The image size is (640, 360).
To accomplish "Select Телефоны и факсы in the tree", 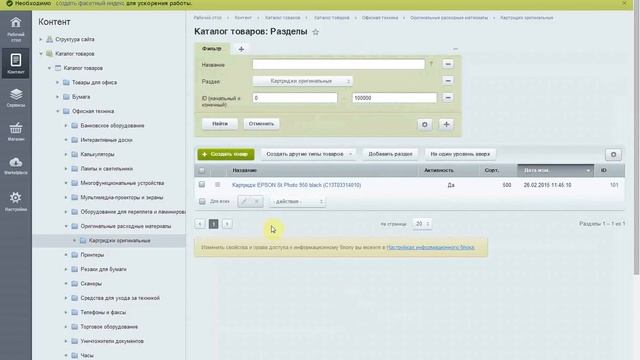I will pyautogui.click(x=103, y=312).
